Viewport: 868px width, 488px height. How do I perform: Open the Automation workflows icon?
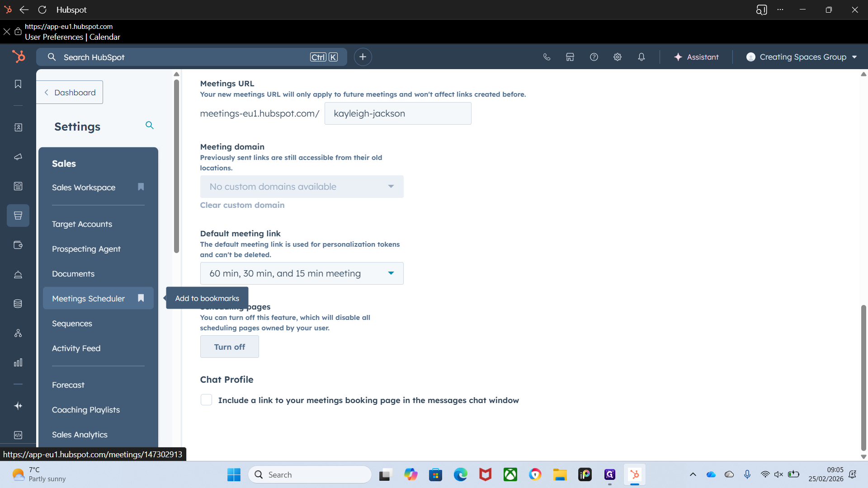pyautogui.click(x=18, y=333)
